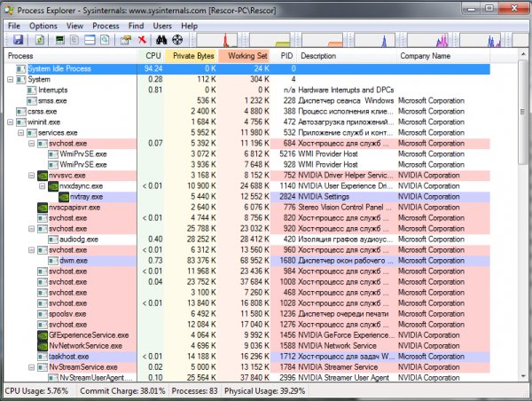The image size is (532, 401).
Task: Click 'CPU Usage: 5.76%' in status bar
Action: [x=36, y=391]
